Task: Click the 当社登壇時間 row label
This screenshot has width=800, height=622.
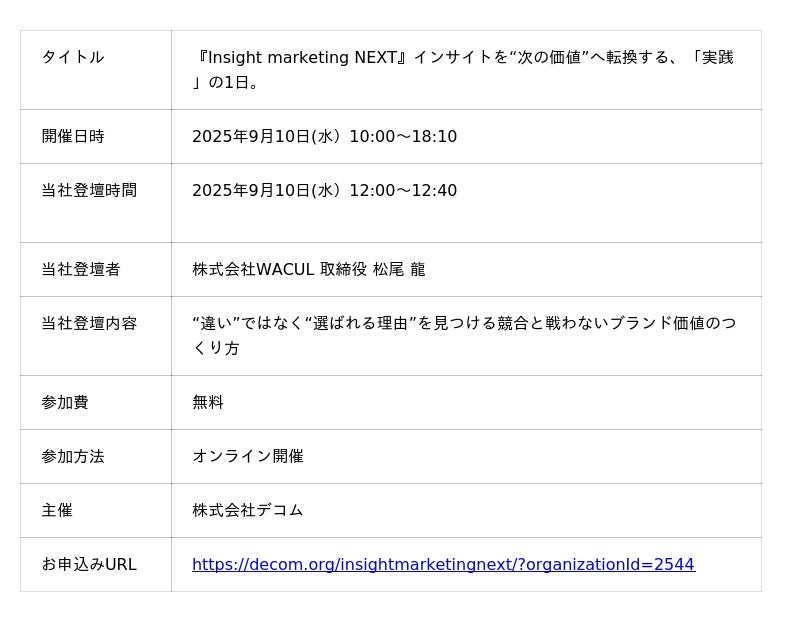Action: click(x=89, y=191)
